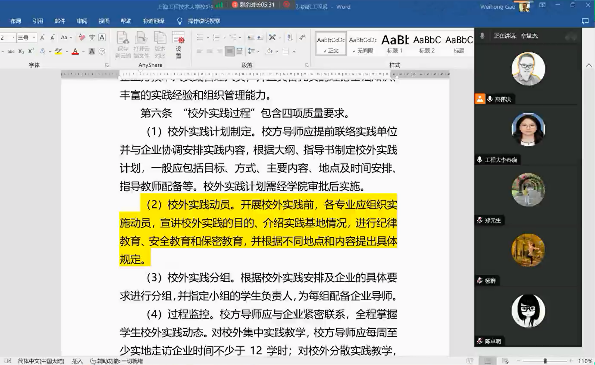This screenshot has height=365, width=595.
Task: Toggle strikethrough formatting
Action: [x=11, y=51]
